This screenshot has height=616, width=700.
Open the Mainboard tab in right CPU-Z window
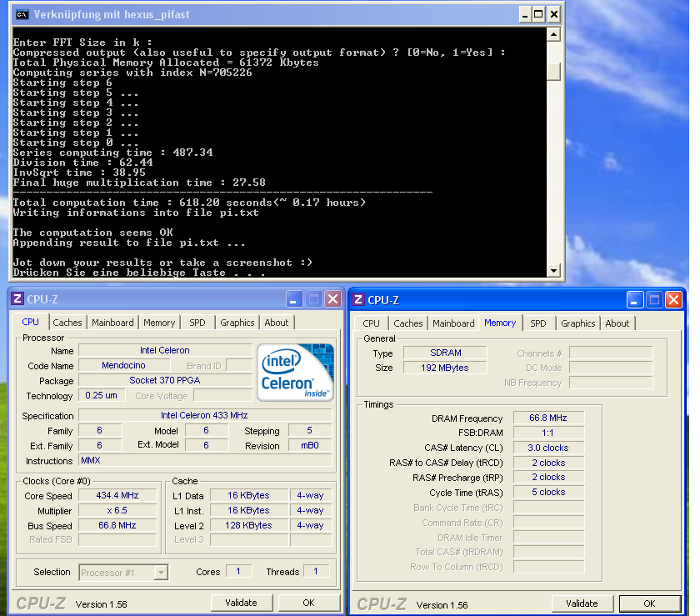click(x=453, y=323)
